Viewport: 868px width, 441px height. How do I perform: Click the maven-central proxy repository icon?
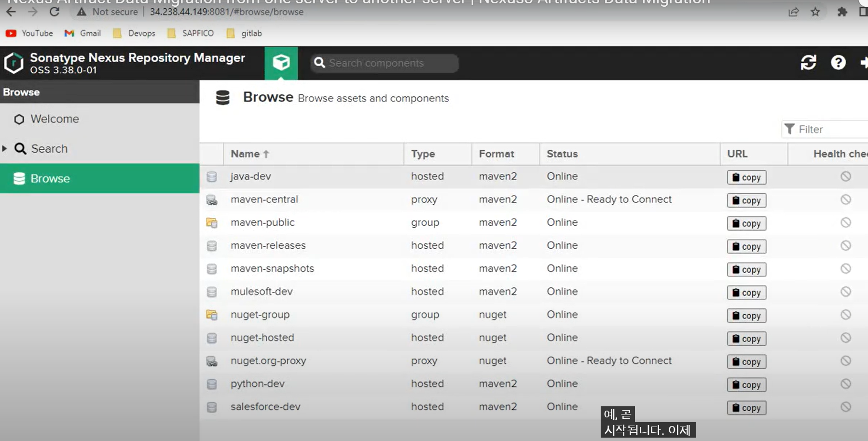pos(212,200)
